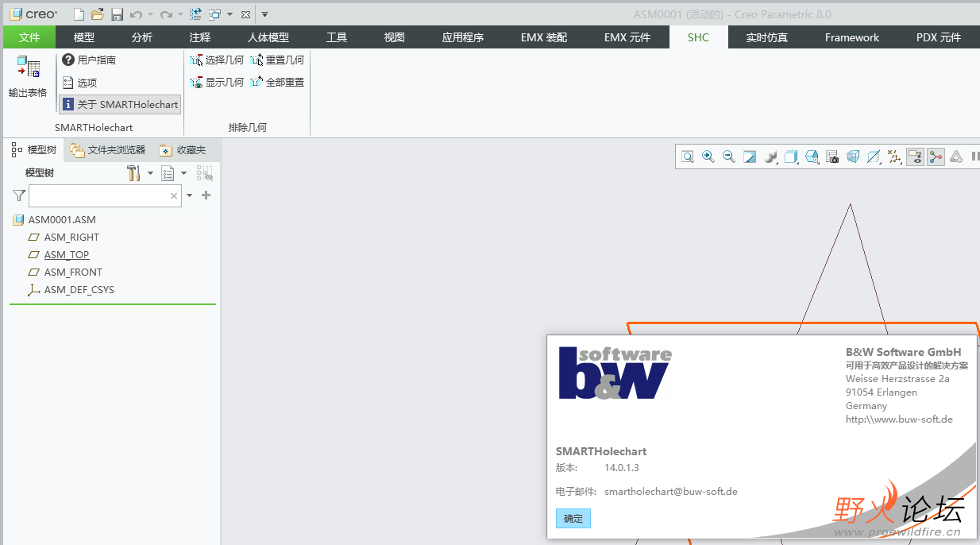The height and width of the screenshot is (545, 980).
Task: Toggle the spin center display icon
Action: click(936, 157)
